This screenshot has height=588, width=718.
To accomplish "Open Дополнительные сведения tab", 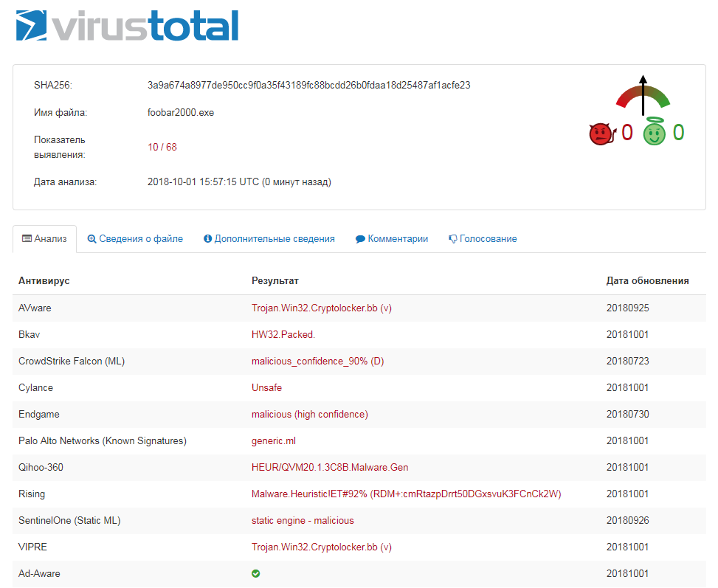I will pyautogui.click(x=269, y=238).
